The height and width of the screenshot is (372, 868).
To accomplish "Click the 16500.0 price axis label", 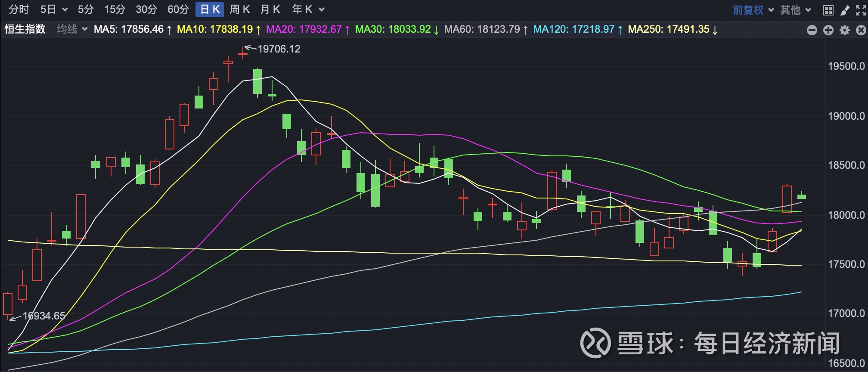I will coord(846,363).
